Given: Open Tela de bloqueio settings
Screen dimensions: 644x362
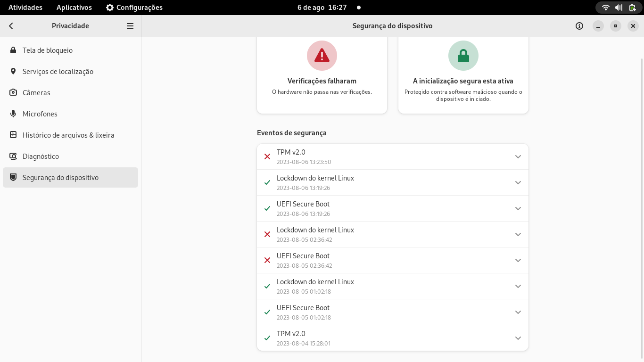Looking at the screenshot, I should tap(70, 50).
